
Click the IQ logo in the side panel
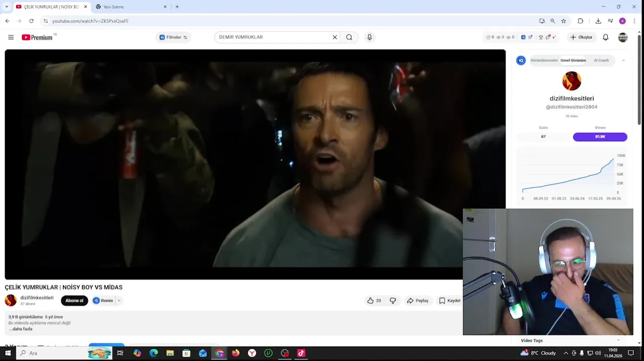pos(521,60)
